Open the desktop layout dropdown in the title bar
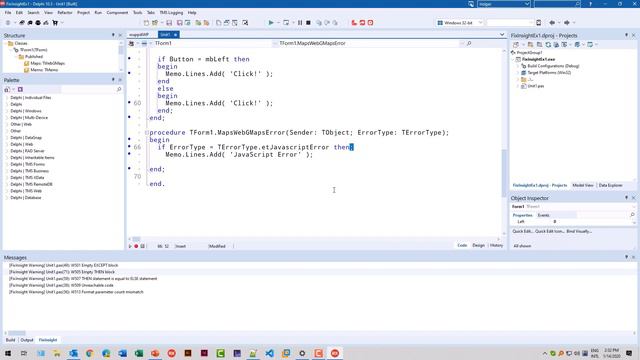 527,4
